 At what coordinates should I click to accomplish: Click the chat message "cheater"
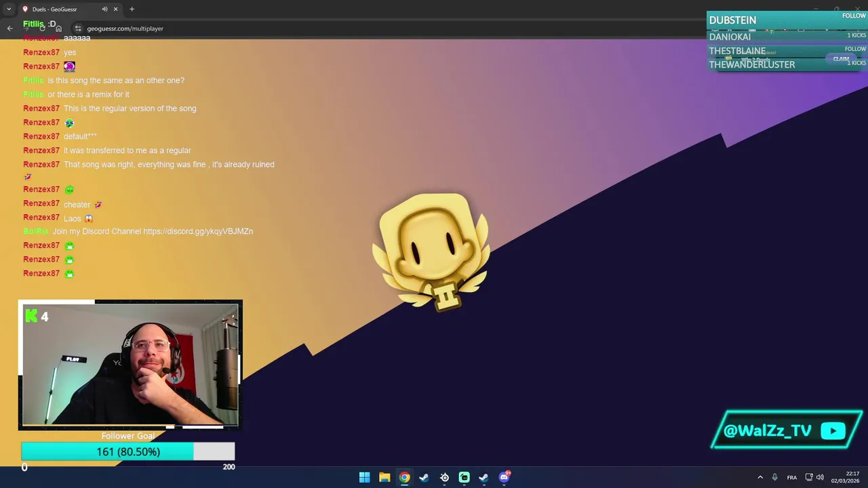[x=77, y=205]
